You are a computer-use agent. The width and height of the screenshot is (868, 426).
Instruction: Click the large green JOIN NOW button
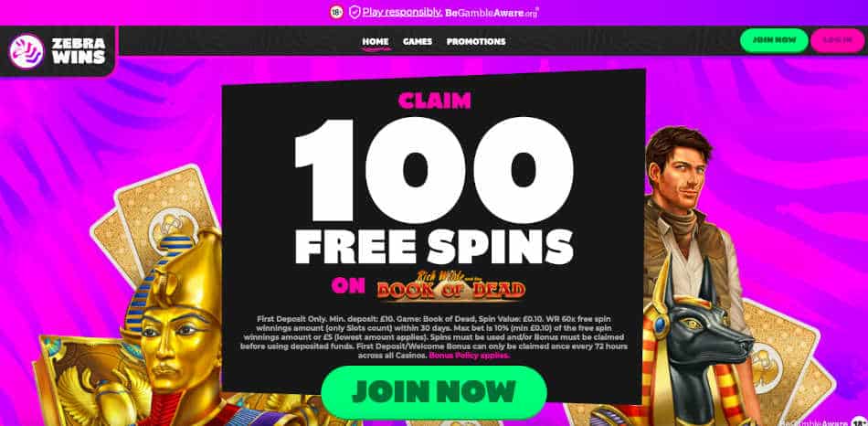[433, 391]
